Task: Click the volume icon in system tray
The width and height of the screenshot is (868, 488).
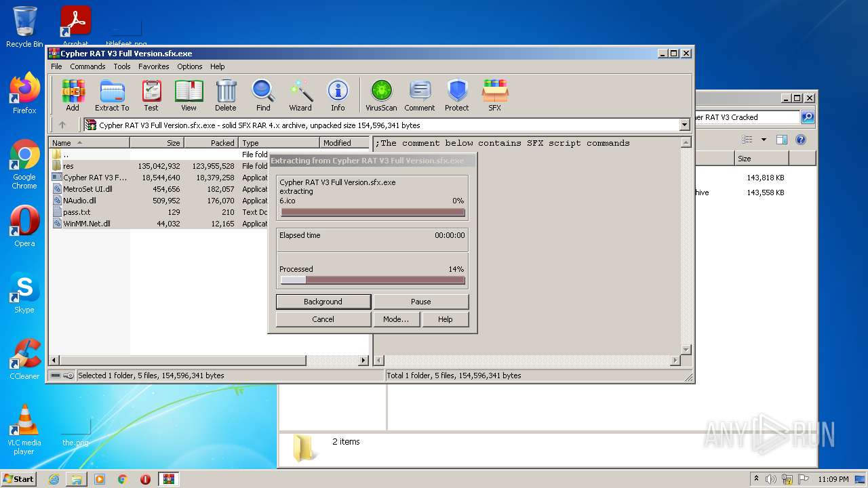Action: click(771, 479)
